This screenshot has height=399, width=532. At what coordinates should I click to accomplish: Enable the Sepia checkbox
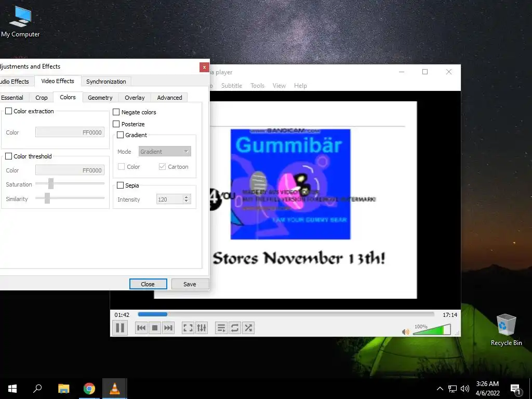pos(121,185)
